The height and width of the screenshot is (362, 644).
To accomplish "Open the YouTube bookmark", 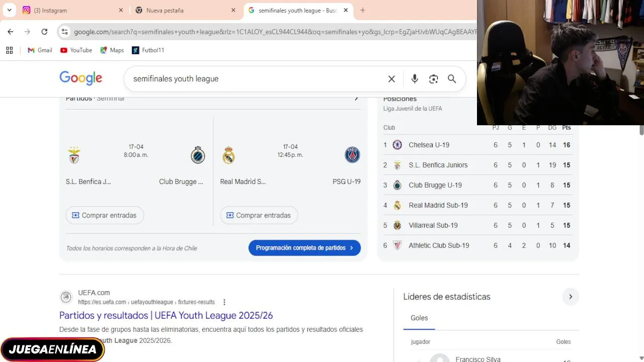I will [x=76, y=50].
